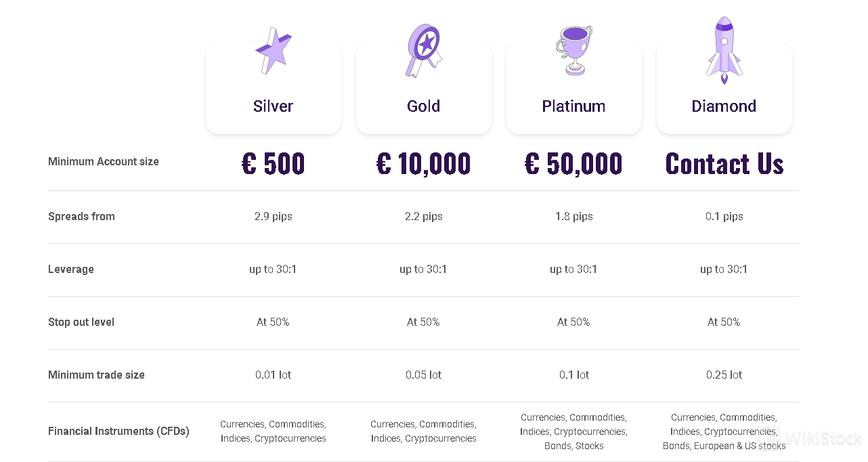Image resolution: width=868 pixels, height=462 pixels.
Task: Click the Diamond rocket icon
Action: click(x=724, y=50)
